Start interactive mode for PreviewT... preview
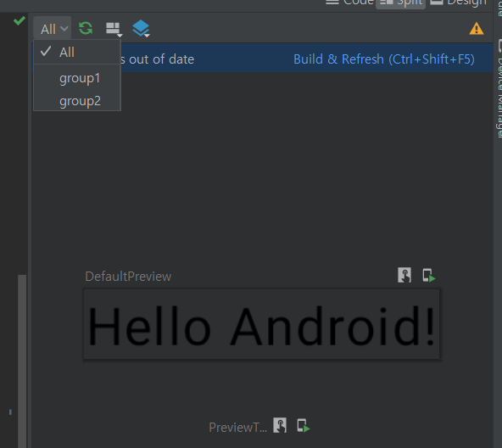This screenshot has height=448, width=502. [x=280, y=425]
